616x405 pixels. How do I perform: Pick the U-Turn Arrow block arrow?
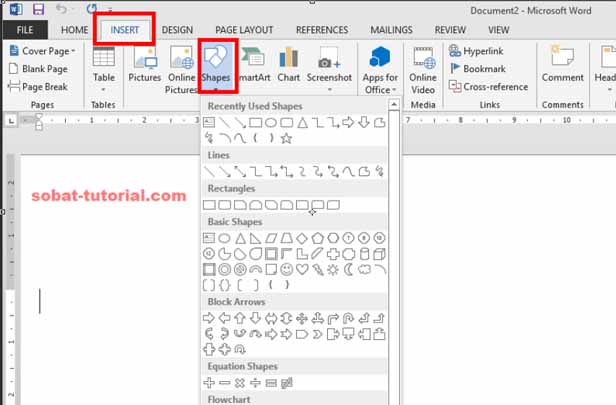pos(348,318)
